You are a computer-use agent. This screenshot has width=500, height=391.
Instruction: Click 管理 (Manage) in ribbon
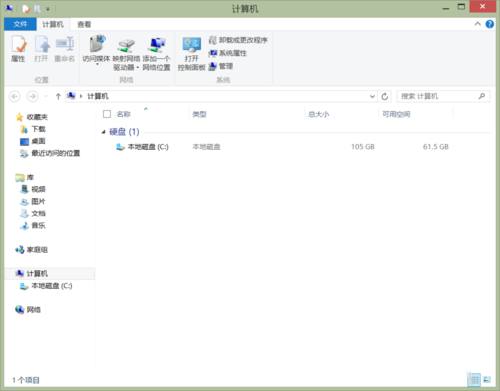pos(221,66)
